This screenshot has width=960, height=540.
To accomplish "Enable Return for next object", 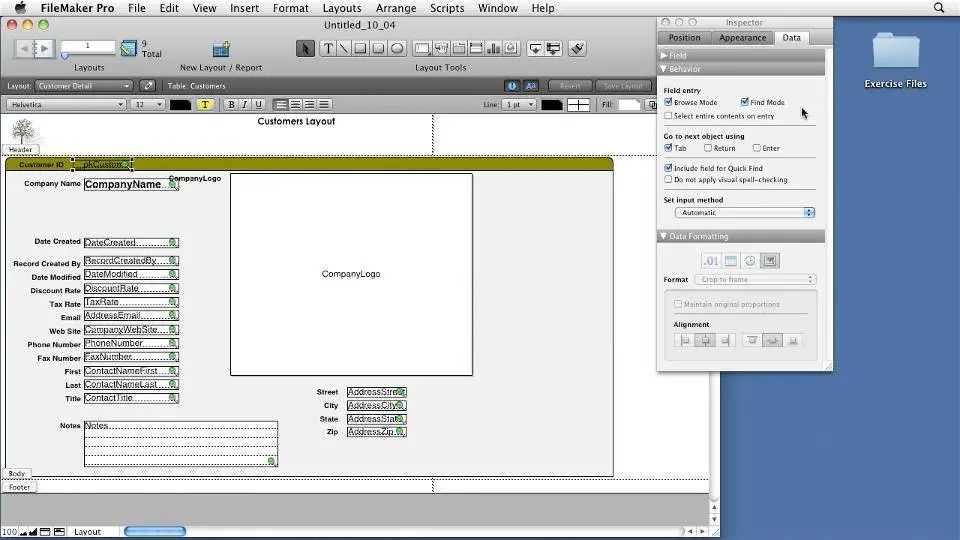I will coord(708,148).
